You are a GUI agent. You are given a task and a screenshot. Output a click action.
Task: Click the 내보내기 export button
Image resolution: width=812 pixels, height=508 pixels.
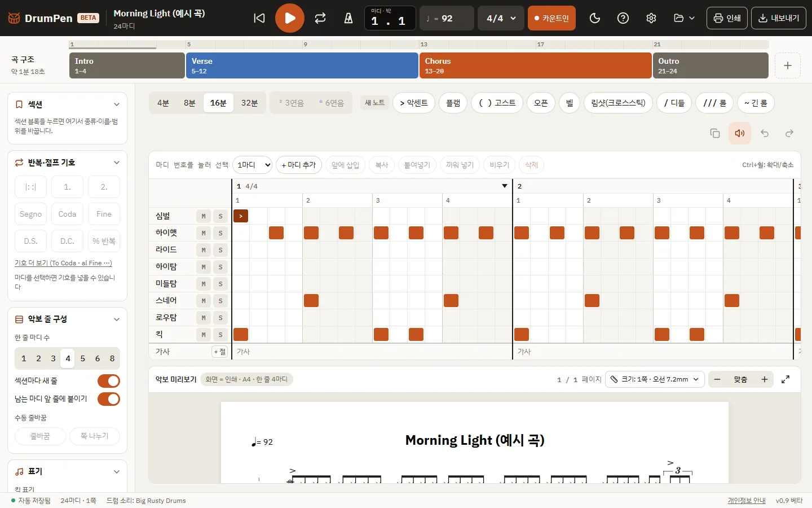[779, 18]
